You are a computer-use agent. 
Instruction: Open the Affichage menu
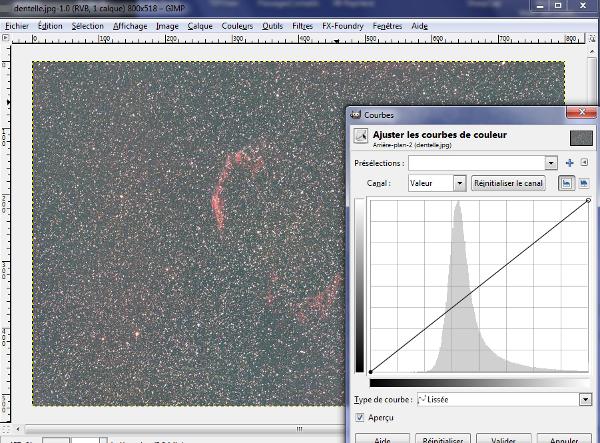130,26
